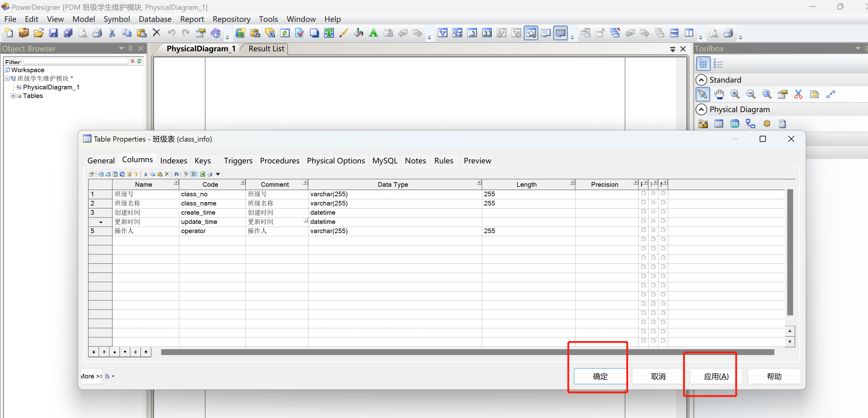Image resolution: width=868 pixels, height=418 pixels.
Task: Click the Object Browser Filter field
Action: coord(76,62)
